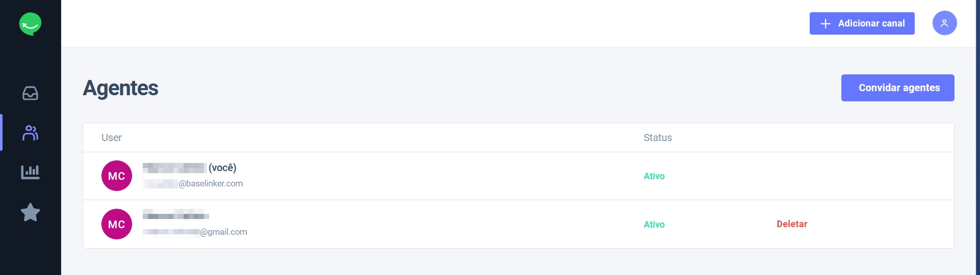The height and width of the screenshot is (275, 980).
Task: Click the Agentes page heading
Action: click(x=120, y=88)
